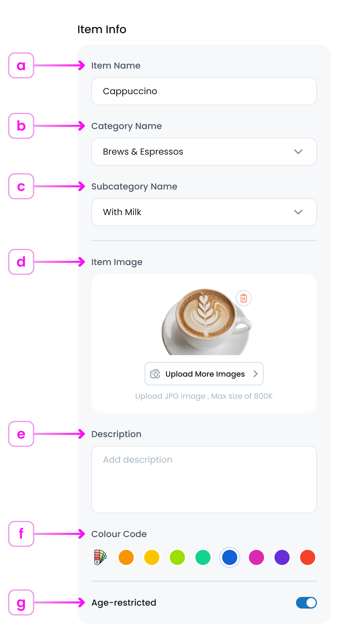
Task: Click the right chevron beside Upload More Images
Action: coord(256,374)
